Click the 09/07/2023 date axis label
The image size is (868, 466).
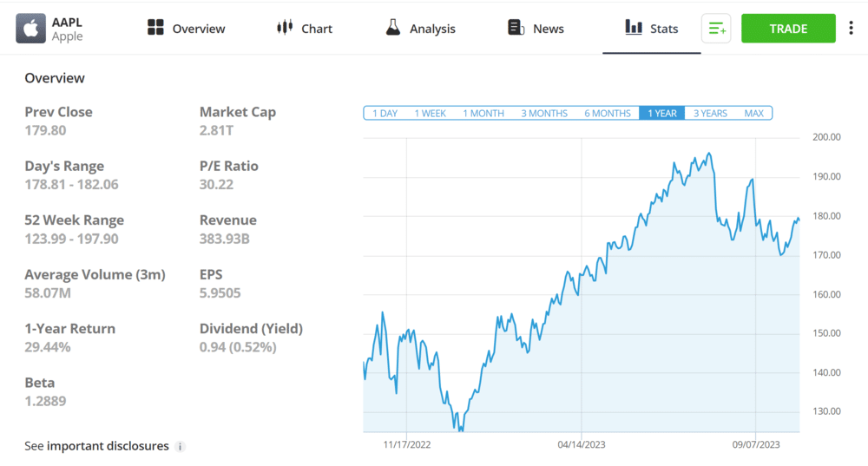(756, 445)
